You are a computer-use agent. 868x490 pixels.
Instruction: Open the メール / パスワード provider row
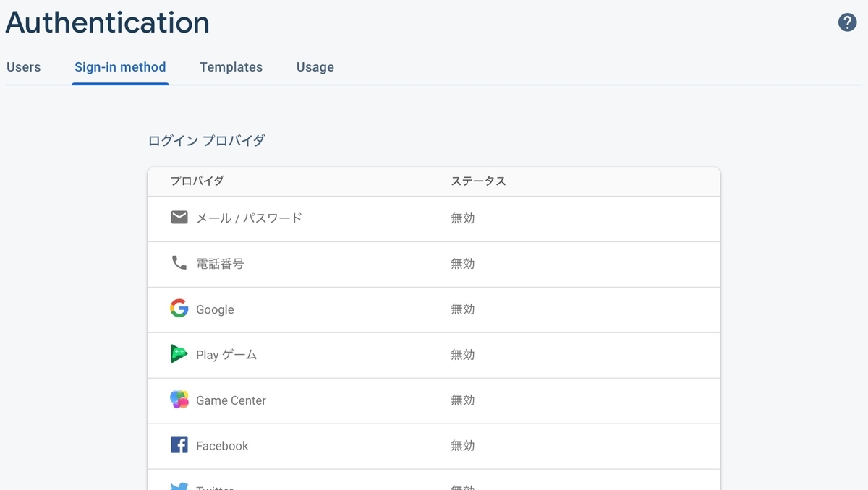click(434, 218)
